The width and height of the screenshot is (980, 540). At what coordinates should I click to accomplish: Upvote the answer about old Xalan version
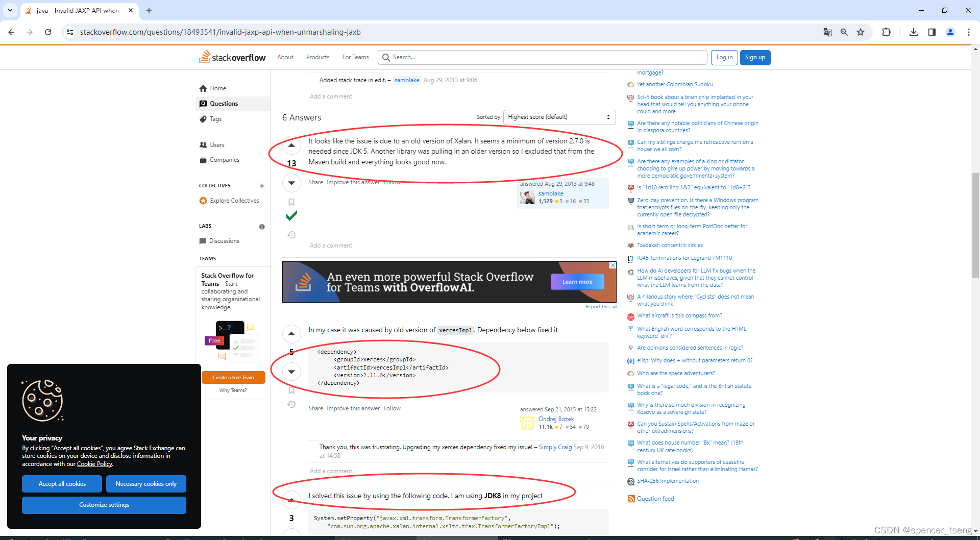point(291,145)
